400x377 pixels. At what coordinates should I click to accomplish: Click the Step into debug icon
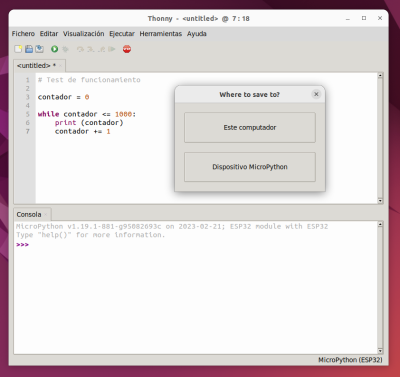91,49
